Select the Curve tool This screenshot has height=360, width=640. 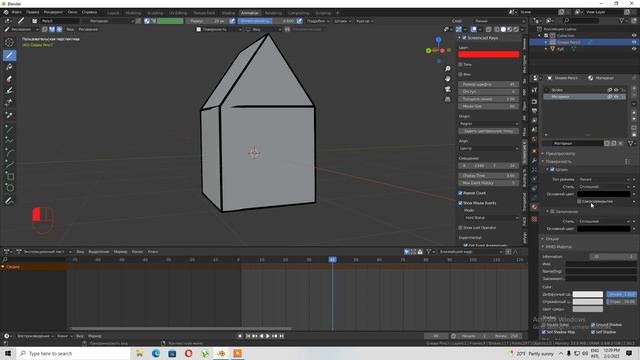pos(9,164)
